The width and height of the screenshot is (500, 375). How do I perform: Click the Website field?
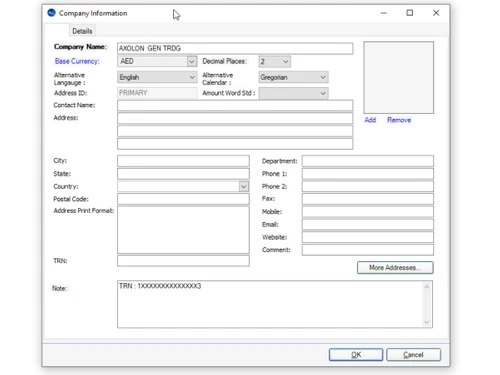[x=368, y=237]
